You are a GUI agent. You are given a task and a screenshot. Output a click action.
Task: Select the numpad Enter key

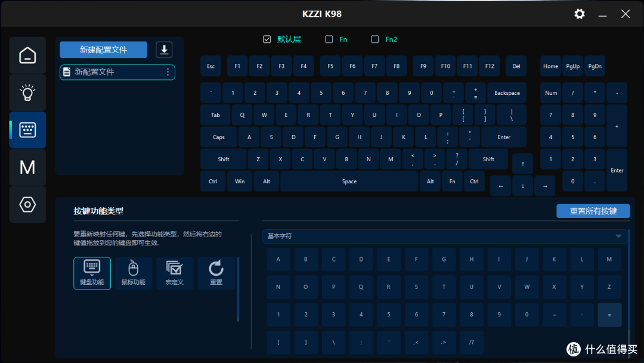point(617,170)
